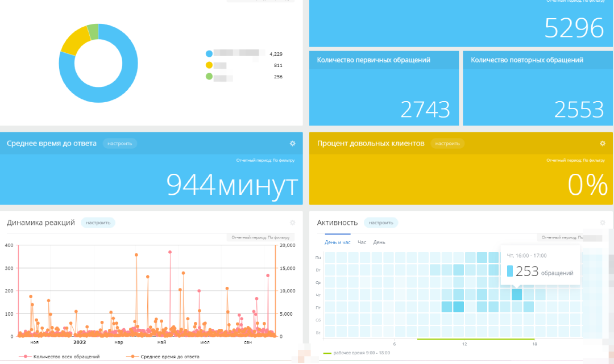Click the gear icon of Активность widget
This screenshot has width=614, height=364.
pos(603,223)
